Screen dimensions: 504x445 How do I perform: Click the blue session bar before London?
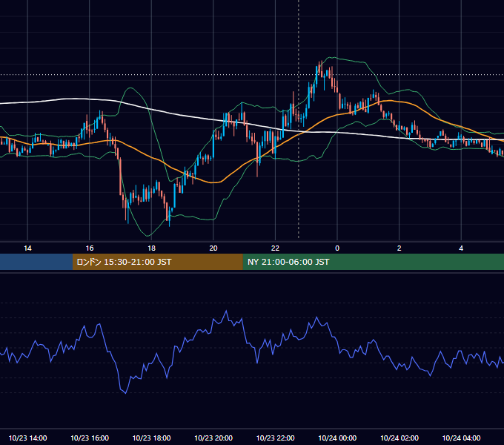click(36, 262)
